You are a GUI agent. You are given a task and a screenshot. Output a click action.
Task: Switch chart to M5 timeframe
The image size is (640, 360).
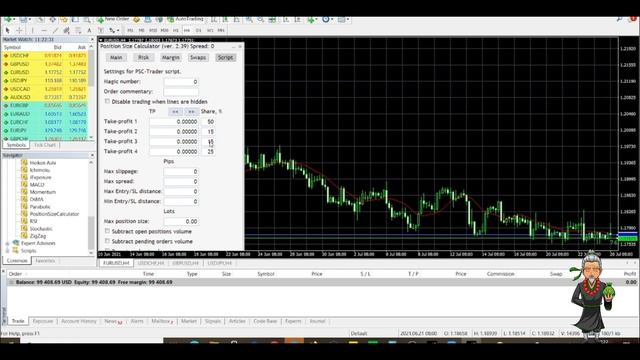coord(141,30)
